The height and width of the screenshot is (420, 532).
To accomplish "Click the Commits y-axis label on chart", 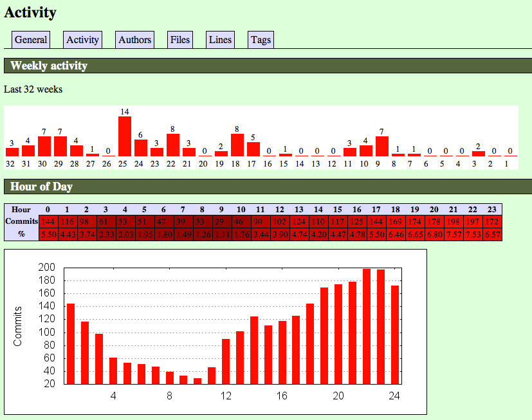I will tap(17, 326).
